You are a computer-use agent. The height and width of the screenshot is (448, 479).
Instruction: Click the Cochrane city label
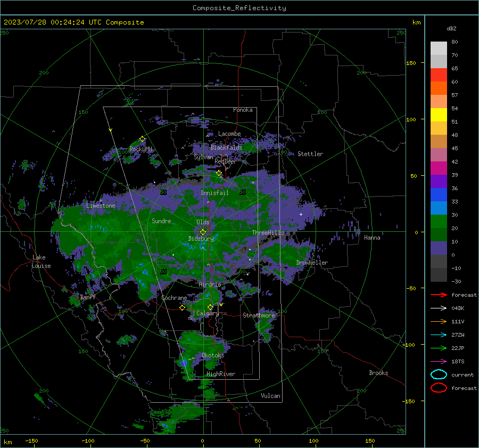174,298
